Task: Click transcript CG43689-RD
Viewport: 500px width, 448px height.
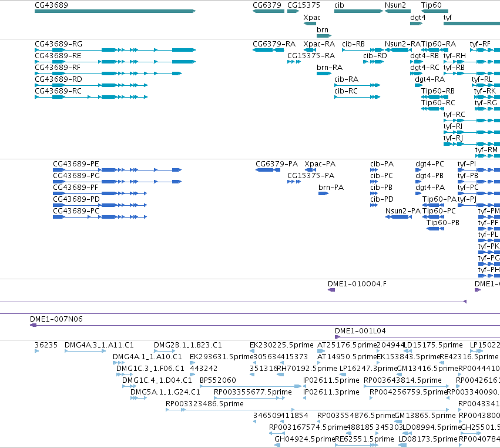Action: point(91,85)
